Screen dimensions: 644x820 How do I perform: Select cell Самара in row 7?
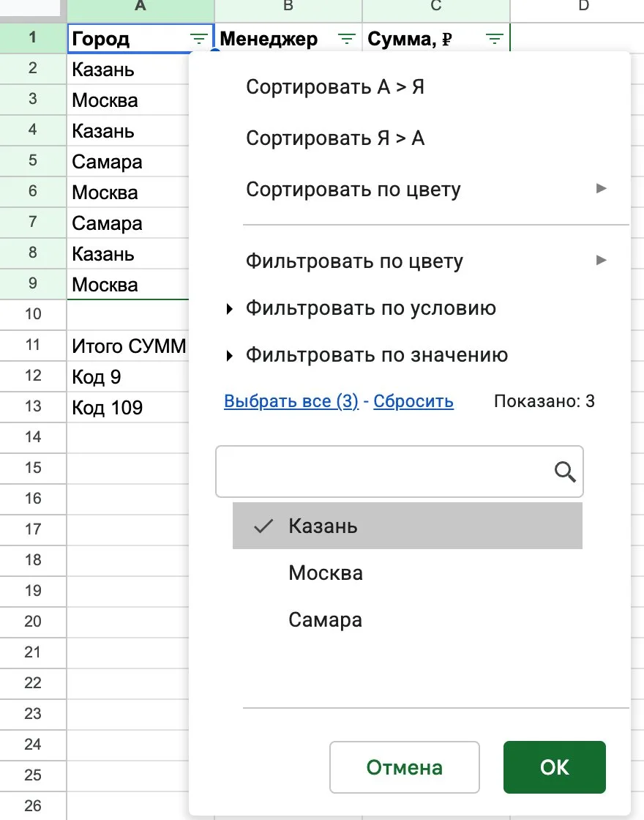(128, 223)
